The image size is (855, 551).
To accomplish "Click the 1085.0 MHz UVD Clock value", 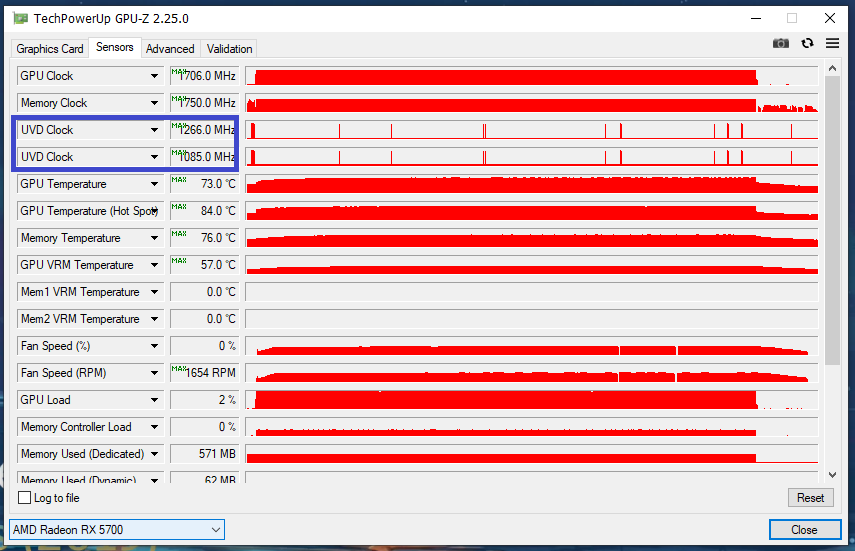I will (204, 157).
